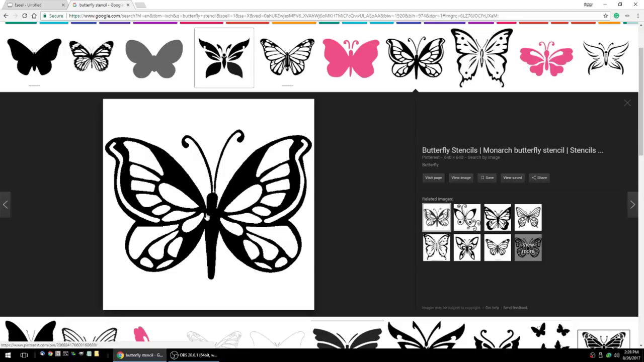Select the gray butterfly silhouette thumbnail
Viewport: 644px width, 362px height.
pyautogui.click(x=154, y=58)
